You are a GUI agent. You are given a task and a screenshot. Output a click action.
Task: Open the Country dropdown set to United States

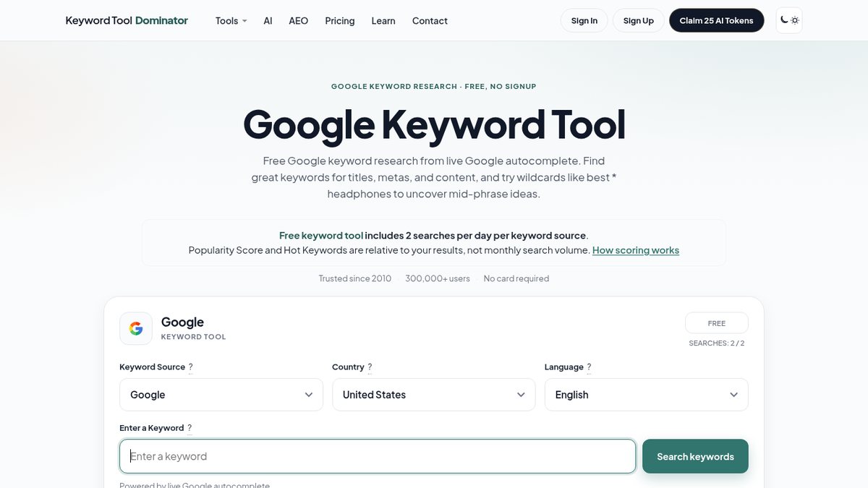434,395
